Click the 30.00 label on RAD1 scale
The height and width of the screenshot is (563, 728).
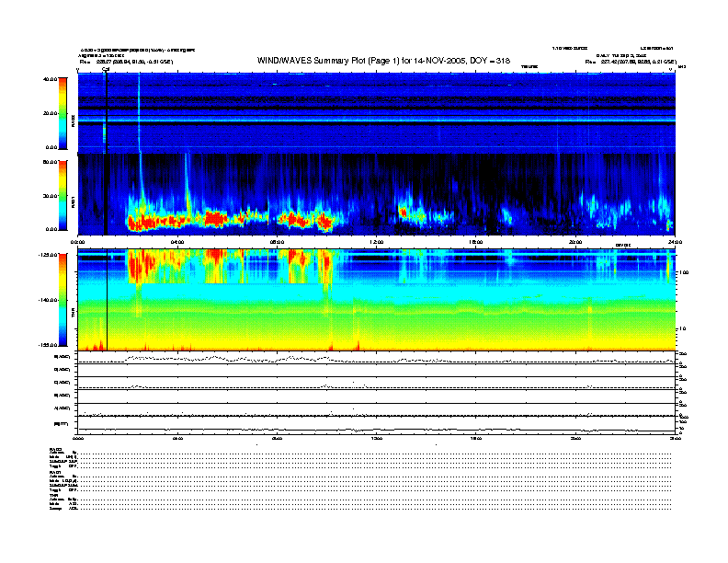(51, 196)
